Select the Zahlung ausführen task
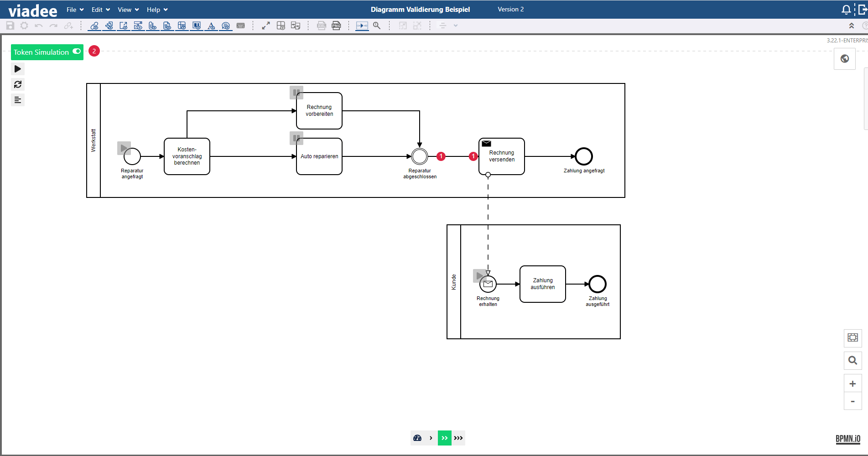This screenshot has height=456, width=868. (543, 284)
